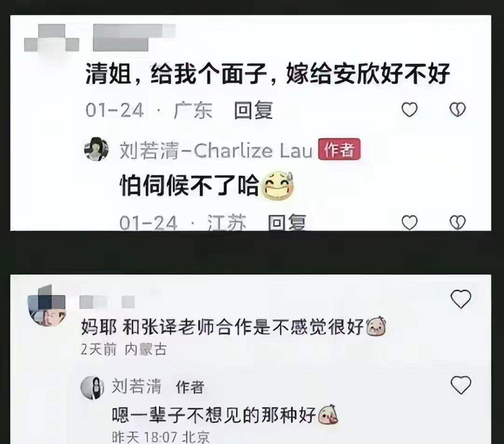Select comment text 清姐，给我个面子
The image size is (504, 444).
pos(176,75)
